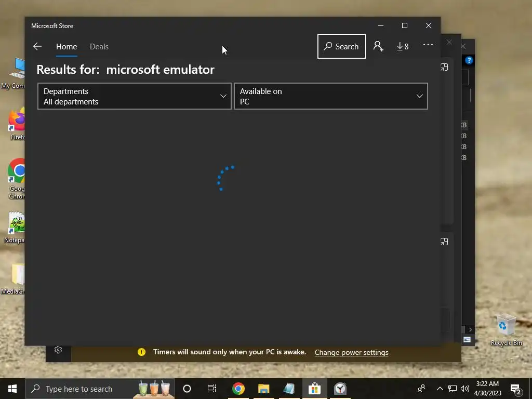This screenshot has width=532, height=399.
Task: Select the Notepad++ desktop shortcut
Action: tap(14, 228)
